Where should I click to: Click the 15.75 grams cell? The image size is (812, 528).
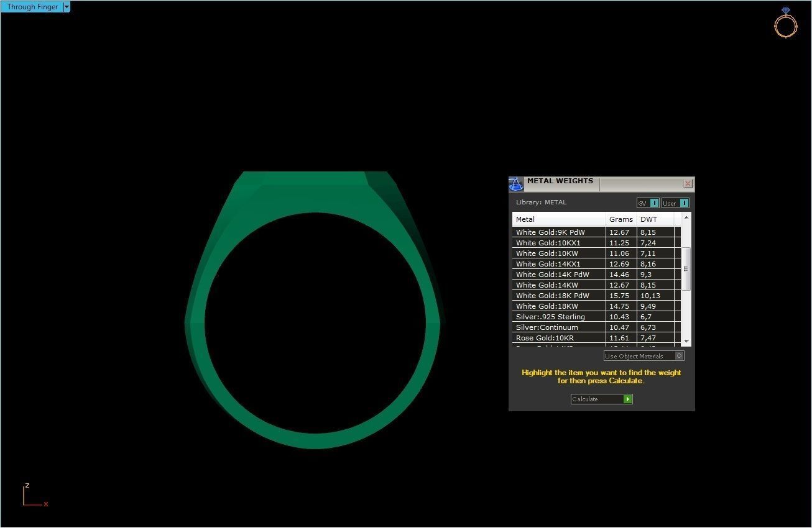(x=621, y=296)
